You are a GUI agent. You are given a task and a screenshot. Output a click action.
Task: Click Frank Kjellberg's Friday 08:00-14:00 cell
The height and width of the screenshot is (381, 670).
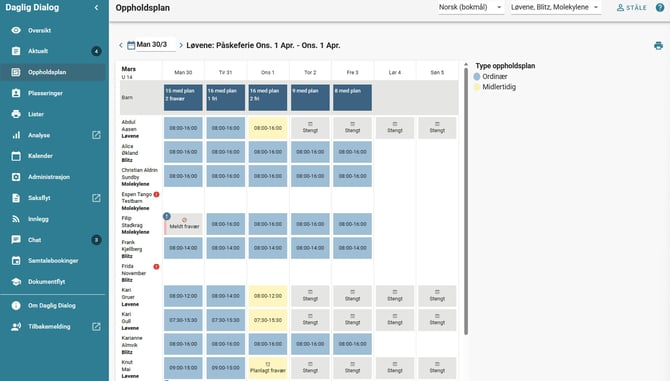353,248
